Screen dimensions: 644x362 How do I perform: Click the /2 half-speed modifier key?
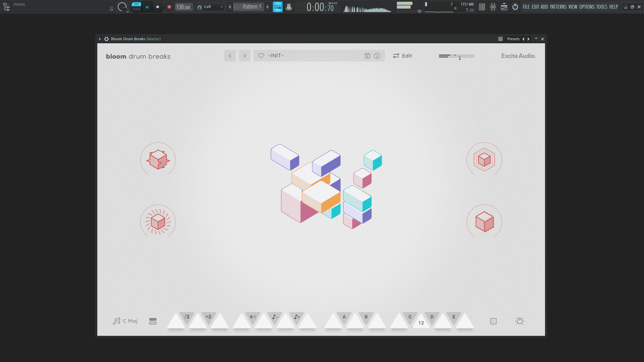point(187,317)
